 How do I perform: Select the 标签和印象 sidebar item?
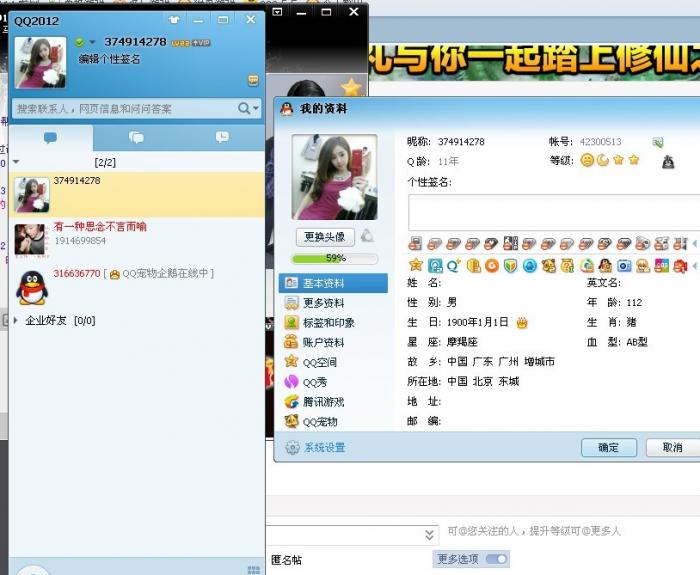click(333, 323)
